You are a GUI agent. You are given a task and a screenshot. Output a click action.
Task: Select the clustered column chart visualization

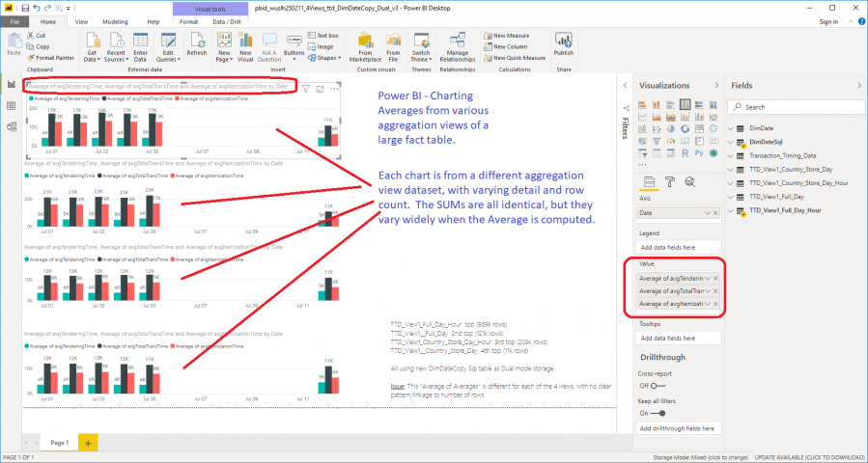click(686, 104)
